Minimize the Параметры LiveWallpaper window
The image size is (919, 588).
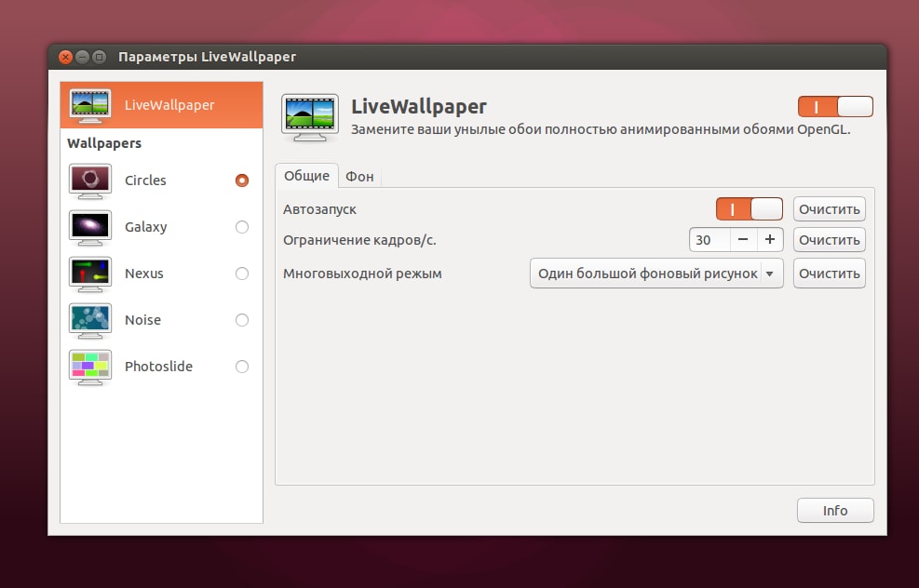[83, 57]
